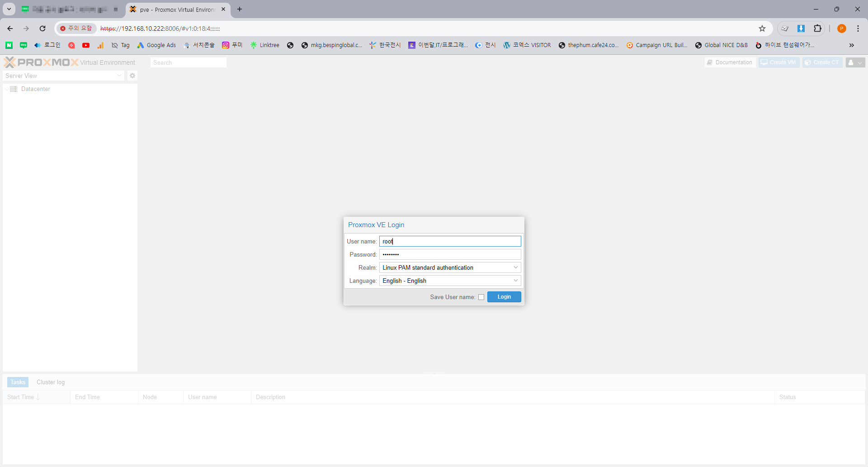868x467 pixels.
Task: Open the Naver blog bookmark
Action: (x=24, y=45)
